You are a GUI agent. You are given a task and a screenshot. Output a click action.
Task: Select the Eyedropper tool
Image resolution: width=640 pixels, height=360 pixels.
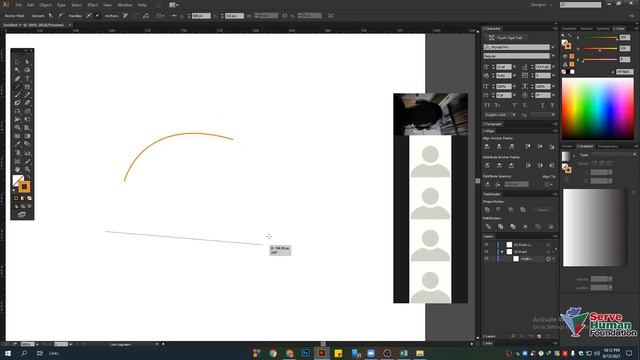tap(17, 144)
